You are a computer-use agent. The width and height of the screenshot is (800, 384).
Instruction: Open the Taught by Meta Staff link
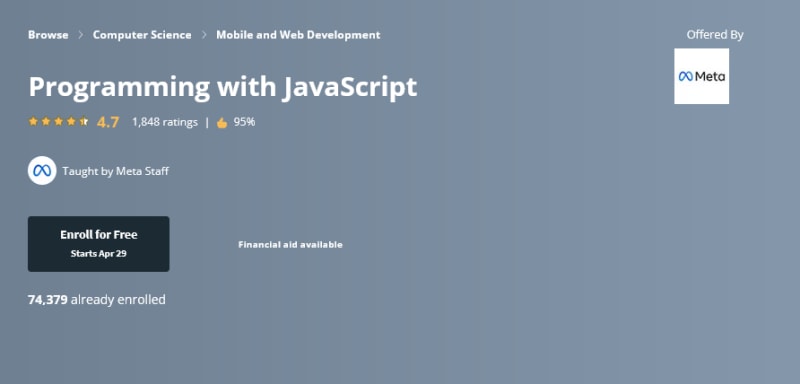click(116, 171)
